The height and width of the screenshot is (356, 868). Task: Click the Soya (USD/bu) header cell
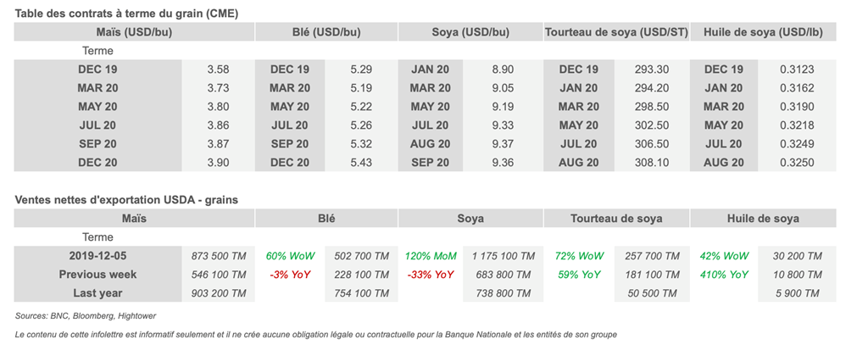tap(471, 32)
